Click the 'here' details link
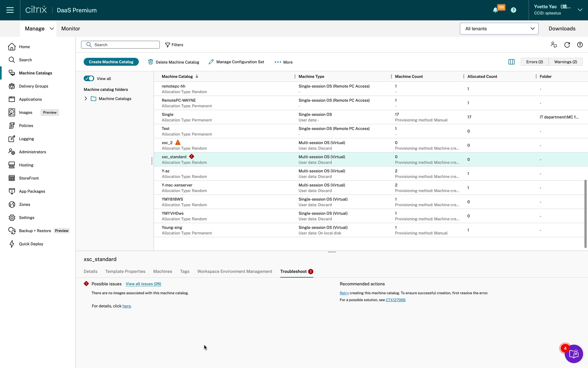The width and height of the screenshot is (588, 368). [x=126, y=306]
